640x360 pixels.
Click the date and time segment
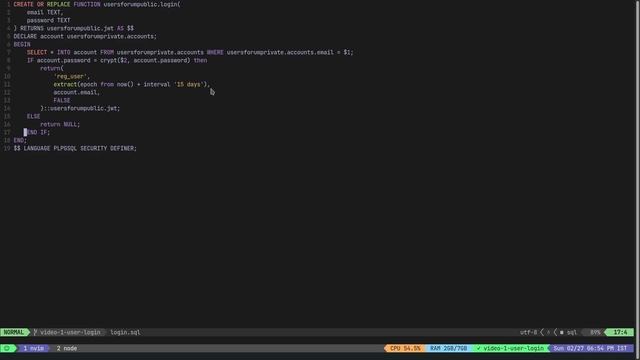(x=590, y=348)
